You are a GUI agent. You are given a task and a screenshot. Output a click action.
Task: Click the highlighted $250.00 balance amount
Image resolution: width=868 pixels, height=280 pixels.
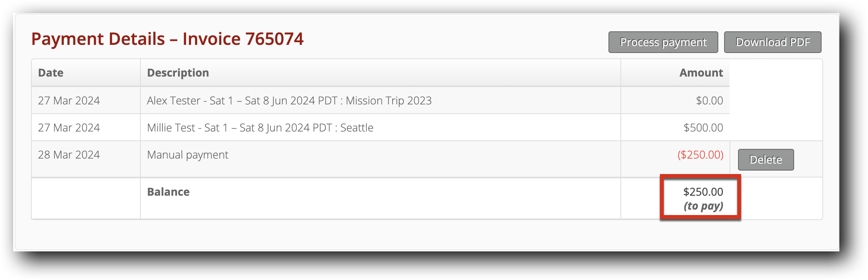703,191
